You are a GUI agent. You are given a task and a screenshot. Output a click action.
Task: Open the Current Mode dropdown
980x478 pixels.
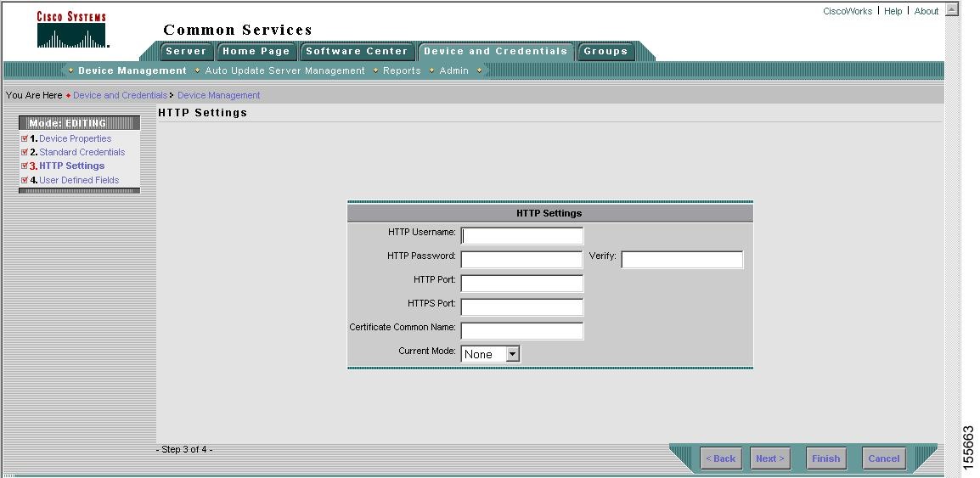491,354
